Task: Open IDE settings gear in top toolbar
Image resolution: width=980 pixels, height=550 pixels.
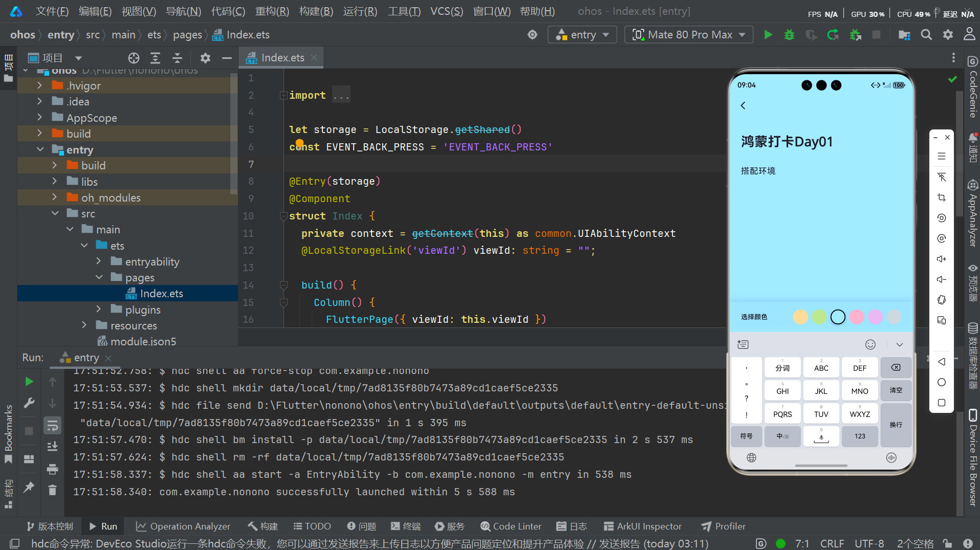Action: click(948, 35)
